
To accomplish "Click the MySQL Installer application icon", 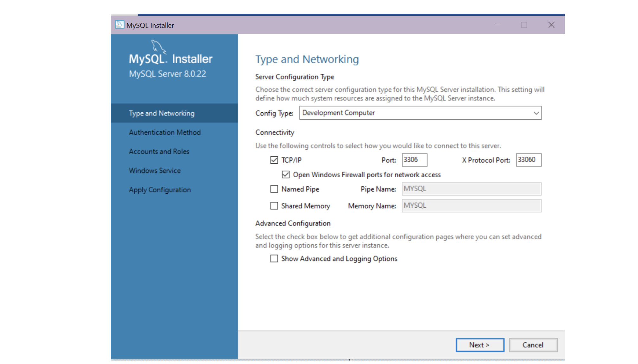I will coord(120,24).
